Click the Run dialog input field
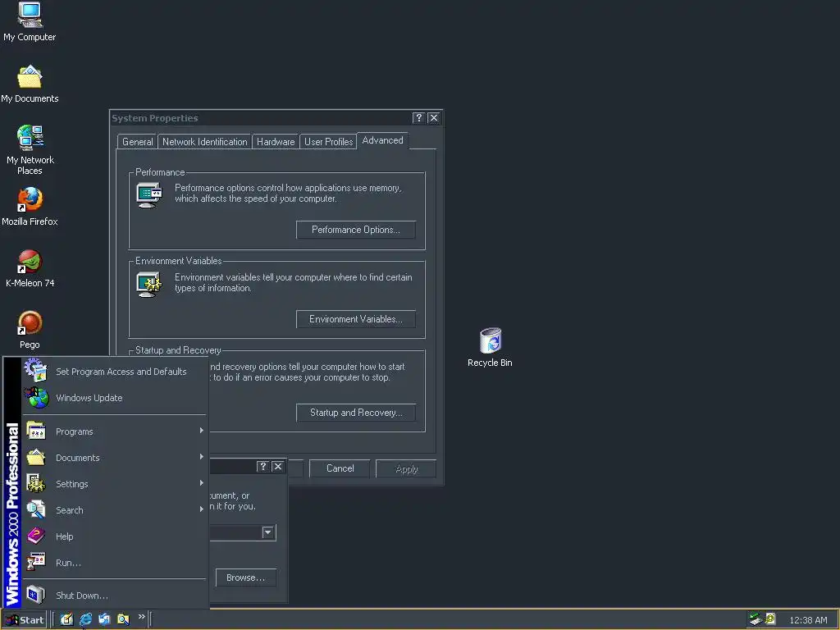Image resolution: width=840 pixels, height=630 pixels. click(236, 532)
